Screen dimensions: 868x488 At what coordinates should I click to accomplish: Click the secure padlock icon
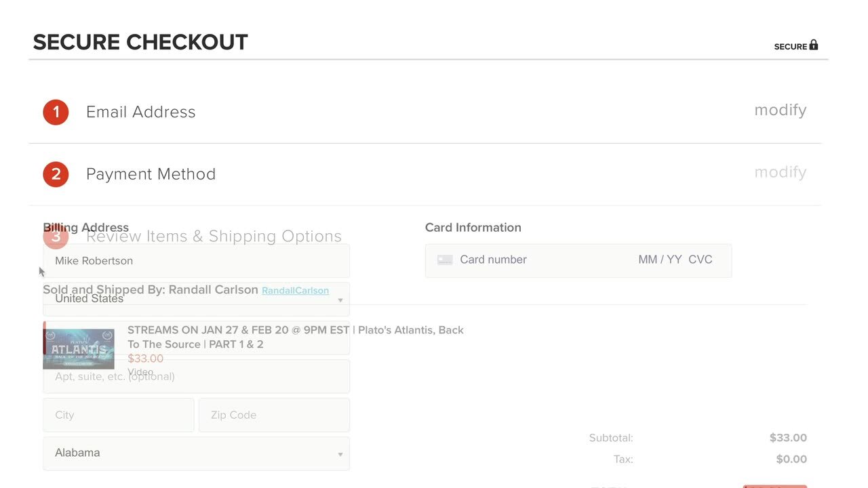tap(814, 45)
